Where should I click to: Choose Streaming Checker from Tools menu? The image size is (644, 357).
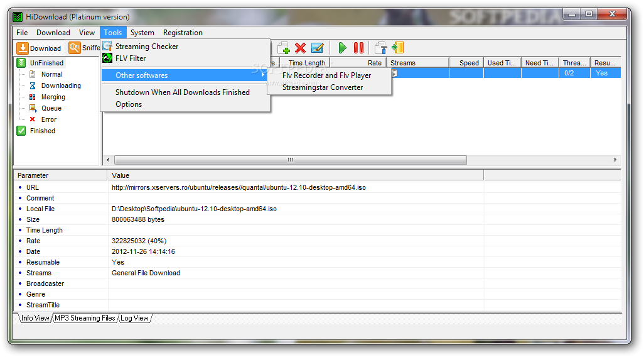click(186, 47)
